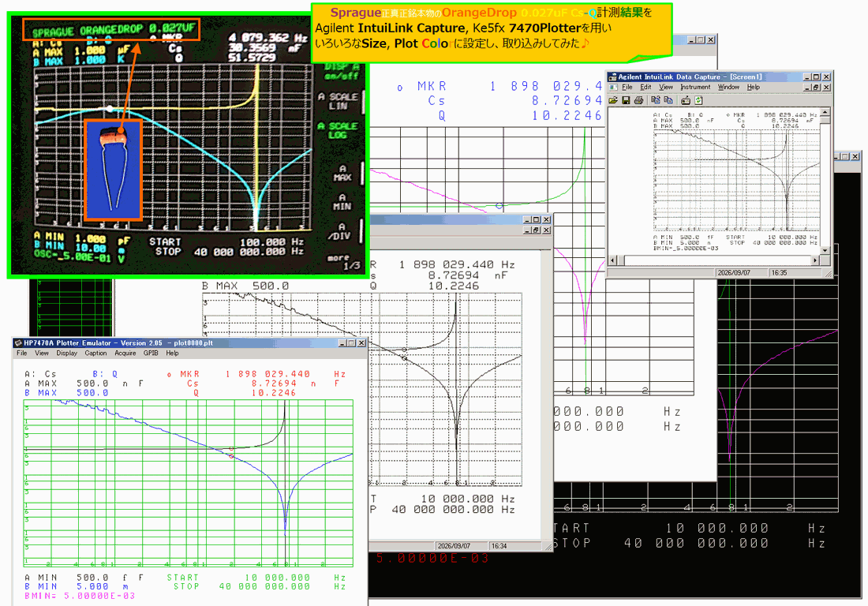Viewport: 868px width, 606px height.
Task: Open the Acquire menu in Plotter Emulator
Action: (x=125, y=353)
